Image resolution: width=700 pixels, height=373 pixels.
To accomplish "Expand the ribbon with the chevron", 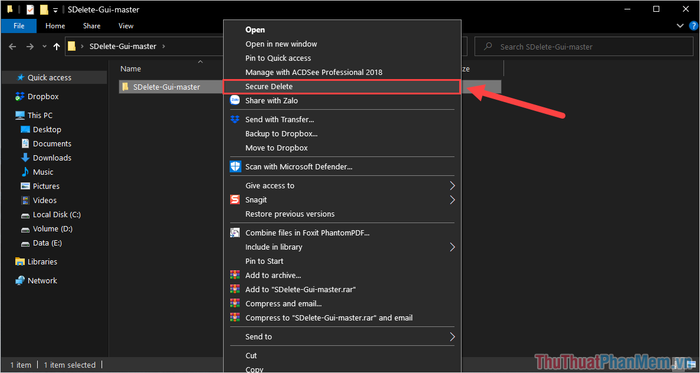I will point(680,26).
